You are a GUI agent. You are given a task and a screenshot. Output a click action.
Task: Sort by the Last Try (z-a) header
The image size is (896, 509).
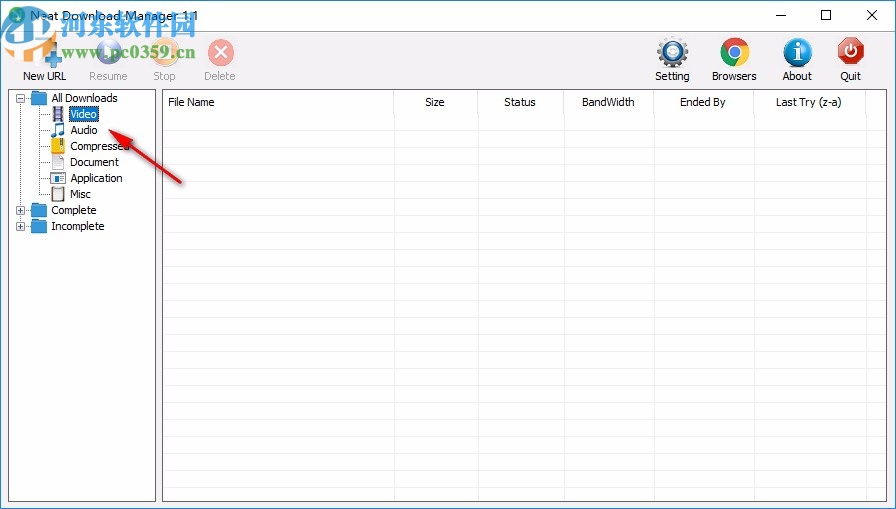pyautogui.click(x=810, y=102)
